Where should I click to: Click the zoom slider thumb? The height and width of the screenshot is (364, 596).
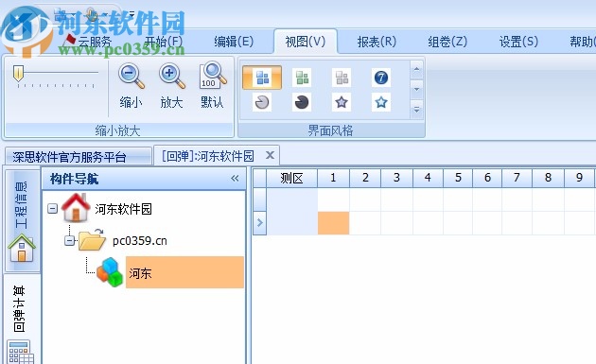point(18,74)
